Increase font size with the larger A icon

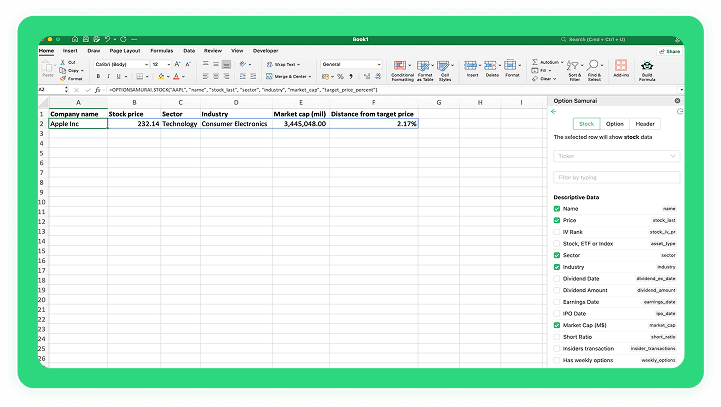coord(177,64)
